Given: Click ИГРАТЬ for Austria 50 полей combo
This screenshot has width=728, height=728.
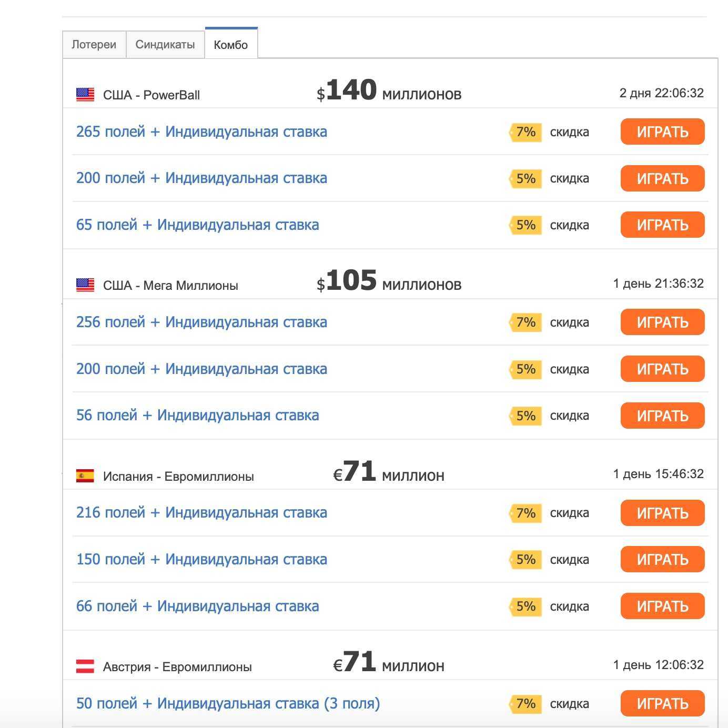Looking at the screenshot, I should pyautogui.click(x=662, y=703).
